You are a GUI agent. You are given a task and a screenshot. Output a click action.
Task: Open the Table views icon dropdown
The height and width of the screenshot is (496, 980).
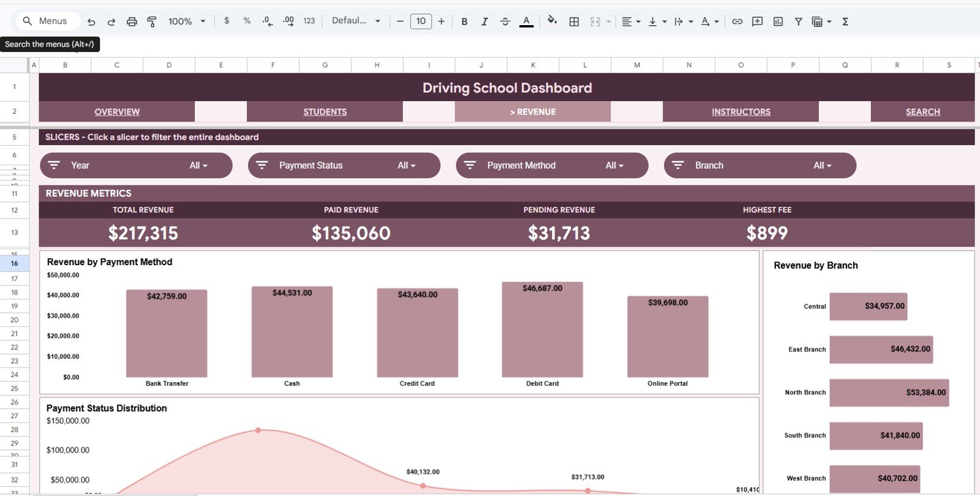tap(821, 21)
